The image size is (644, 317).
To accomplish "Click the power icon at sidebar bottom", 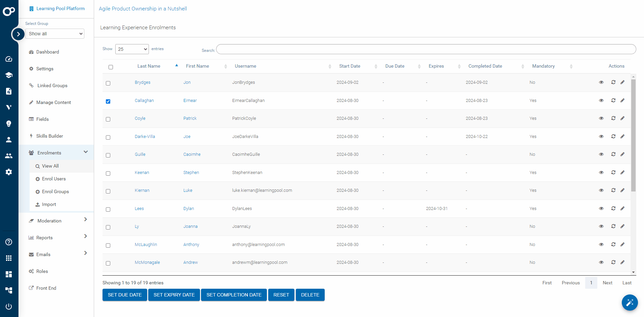I will (9, 306).
